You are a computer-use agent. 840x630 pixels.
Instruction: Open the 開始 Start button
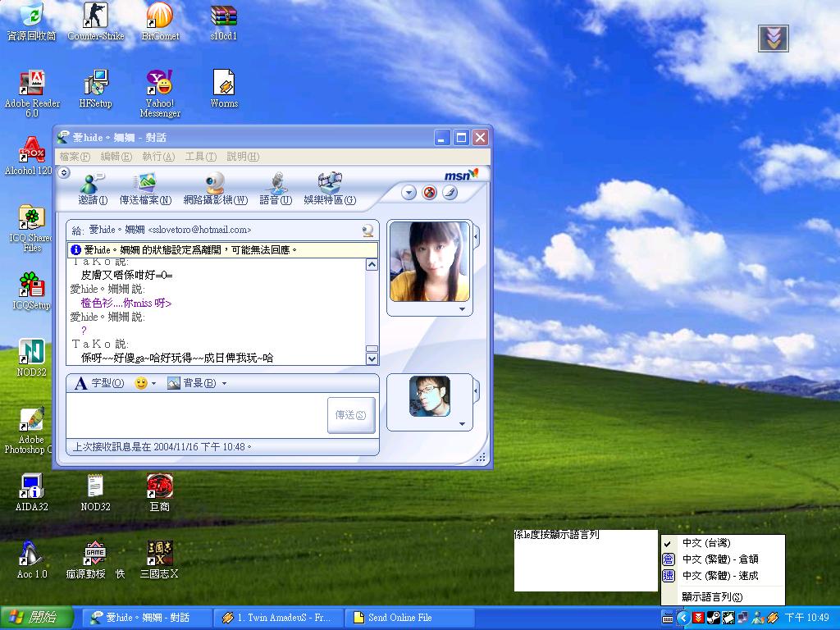(36, 618)
